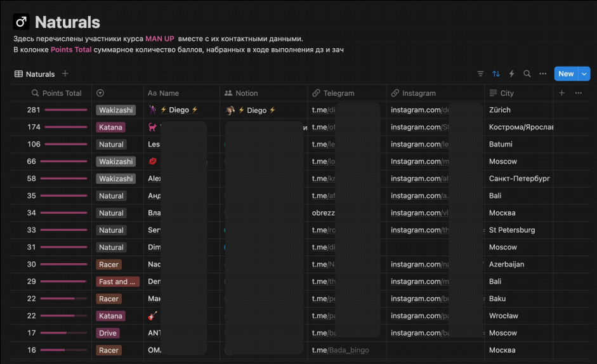Click the Zürich city cell
The image size is (597, 364).
pyautogui.click(x=500, y=110)
